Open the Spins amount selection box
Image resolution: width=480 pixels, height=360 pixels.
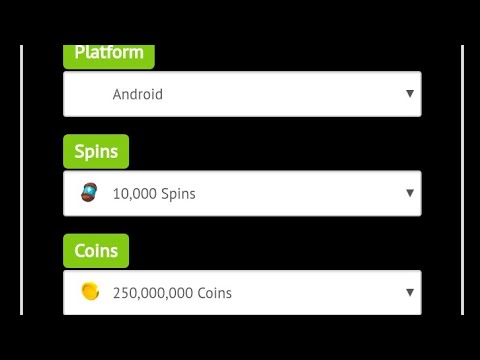(242, 193)
